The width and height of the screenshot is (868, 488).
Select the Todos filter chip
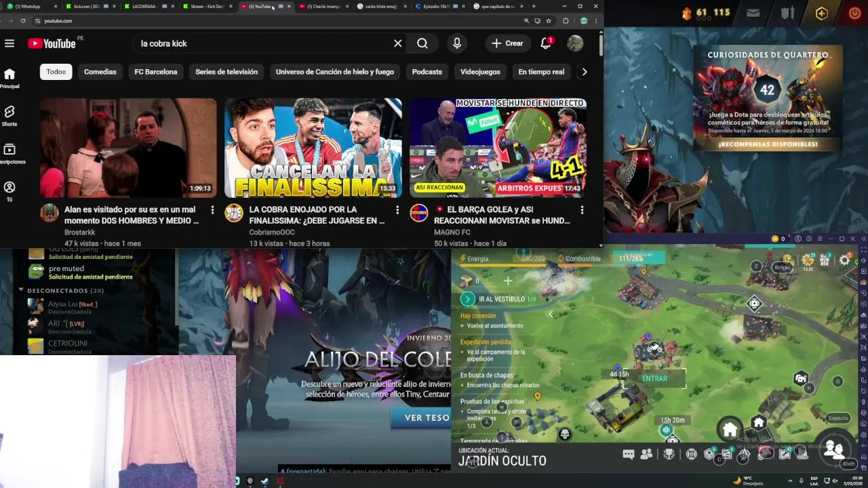[x=56, y=72]
